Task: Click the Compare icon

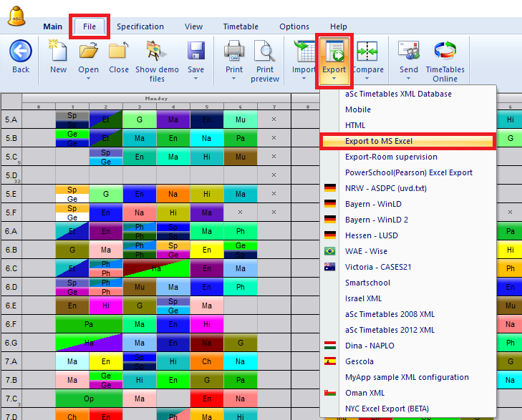Action: pyautogui.click(x=367, y=52)
